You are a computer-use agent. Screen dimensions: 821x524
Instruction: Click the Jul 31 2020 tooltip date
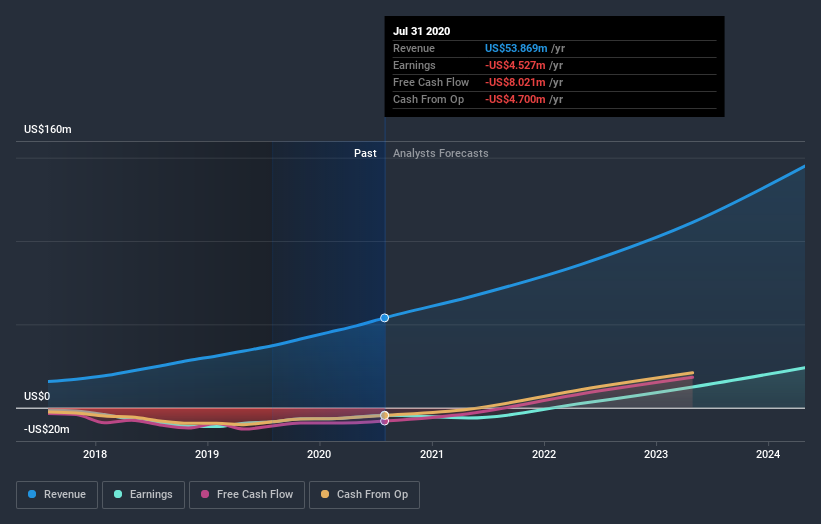point(421,31)
